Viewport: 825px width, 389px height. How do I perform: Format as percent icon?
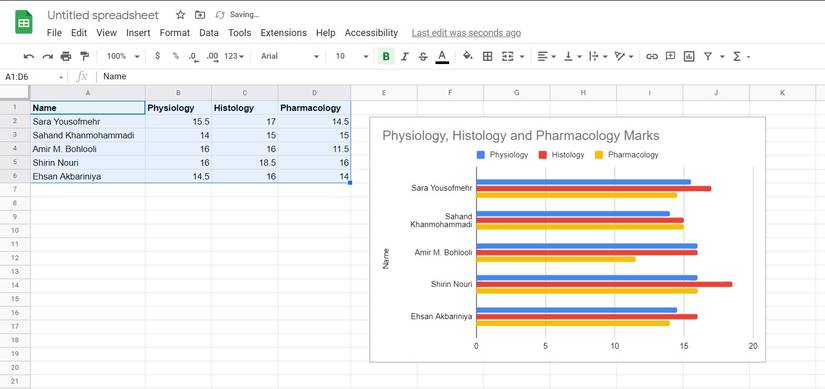coord(176,56)
